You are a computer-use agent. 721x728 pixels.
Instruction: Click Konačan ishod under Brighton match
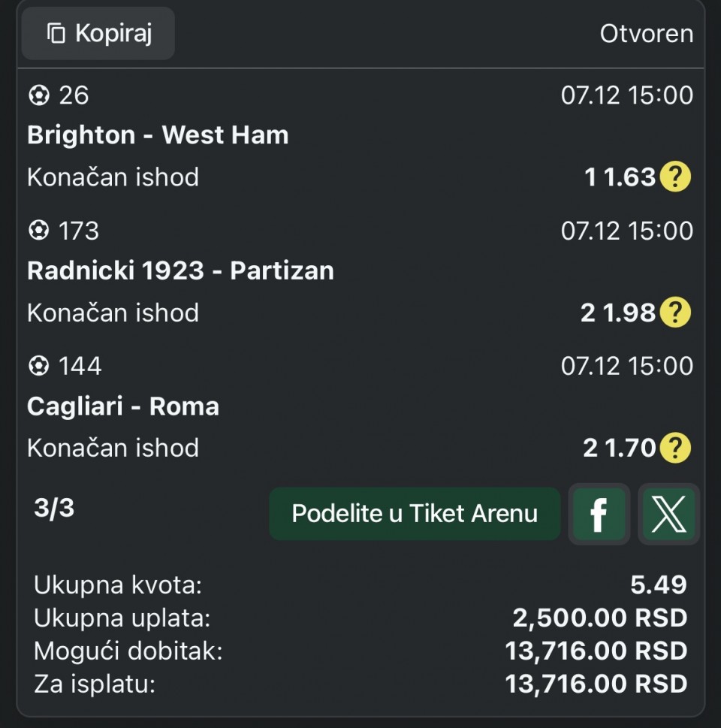(x=113, y=177)
